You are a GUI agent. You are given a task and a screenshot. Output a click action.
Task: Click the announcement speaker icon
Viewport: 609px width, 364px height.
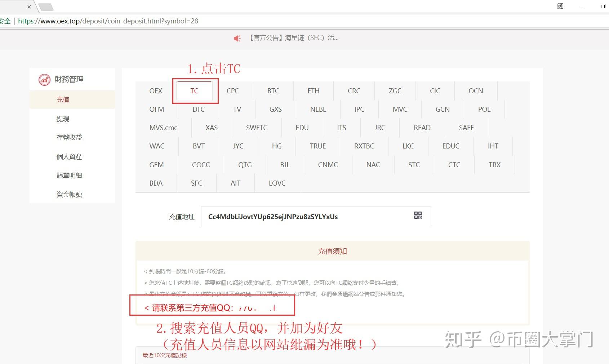click(x=237, y=38)
